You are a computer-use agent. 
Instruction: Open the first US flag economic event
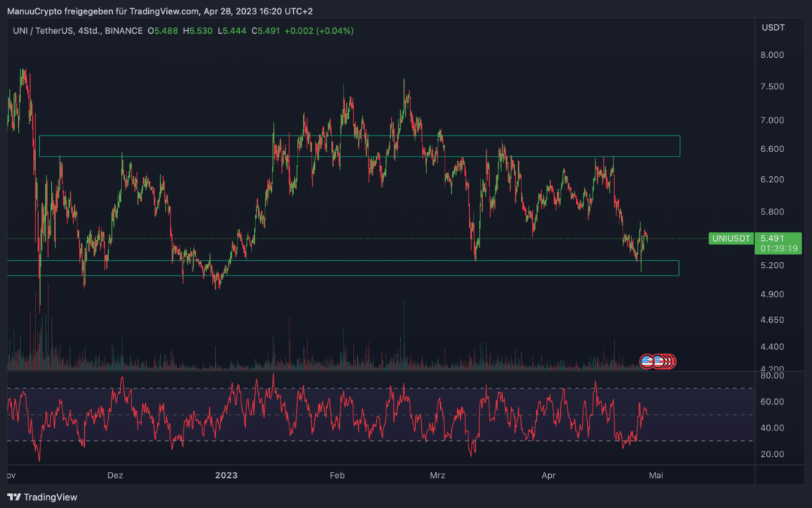coord(647,361)
